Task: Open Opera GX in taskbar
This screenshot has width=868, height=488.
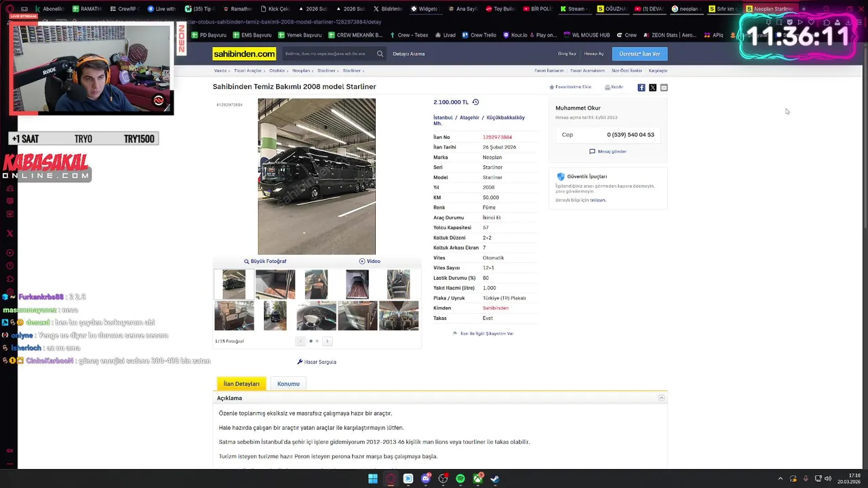Action: (391, 479)
